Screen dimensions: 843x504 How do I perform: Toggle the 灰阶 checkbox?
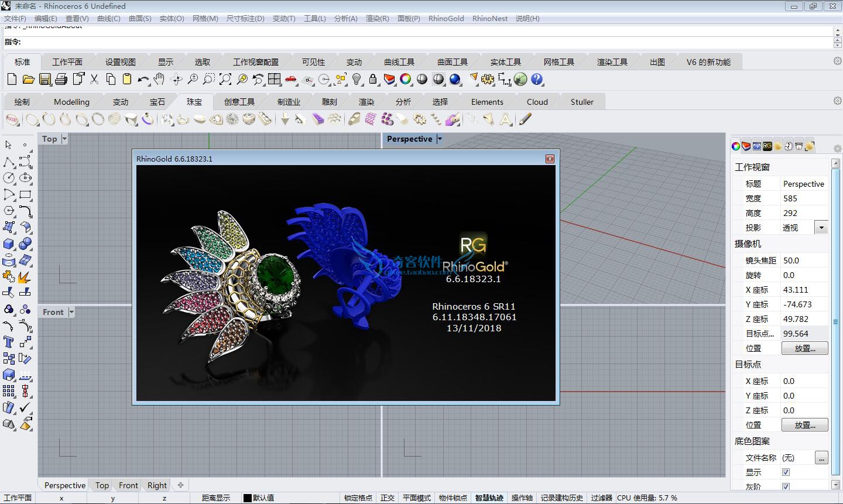click(x=786, y=486)
